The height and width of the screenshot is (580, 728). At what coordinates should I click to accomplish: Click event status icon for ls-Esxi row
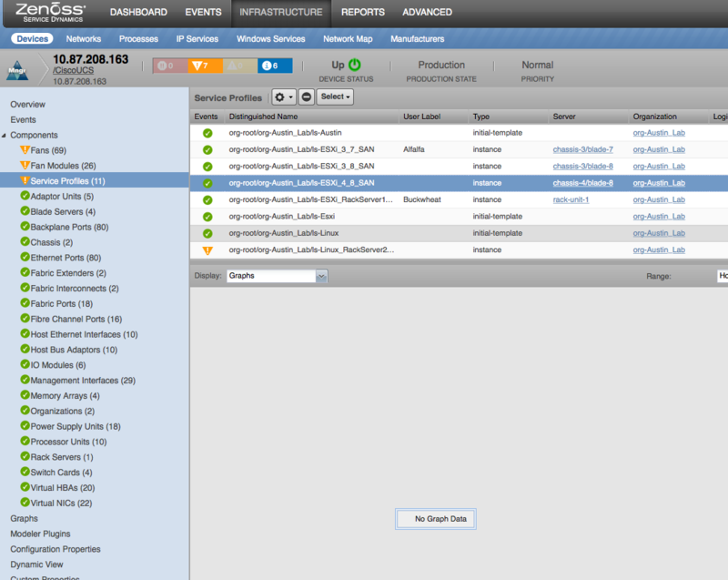[207, 217]
